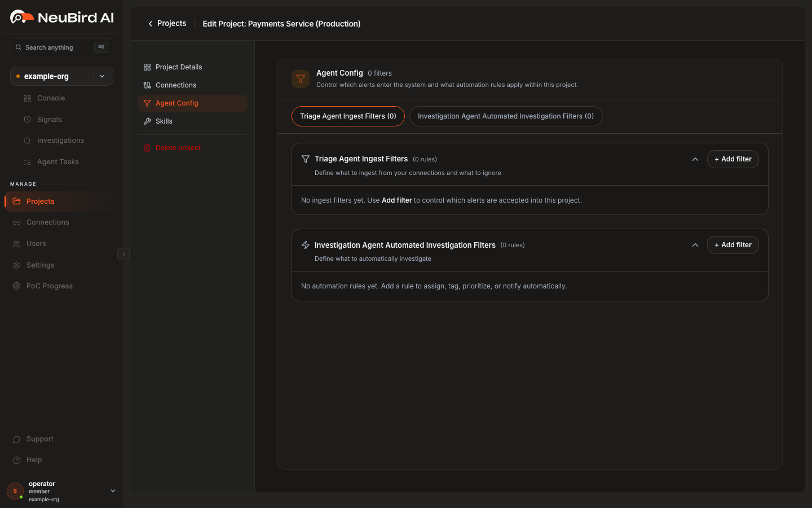The width and height of the screenshot is (812, 508).
Task: Click the PoC Progress target icon
Action: pos(17,286)
